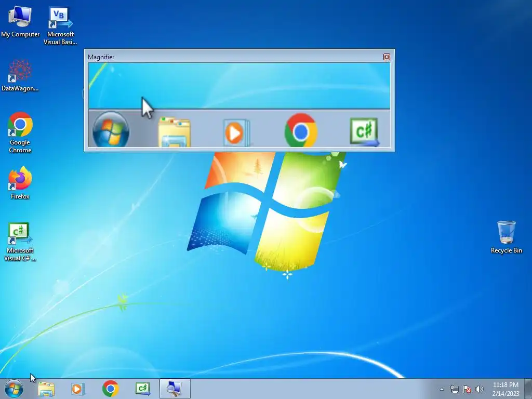532x399 pixels.
Task: Click magnified Media Player icon in Magnifier
Action: click(236, 132)
